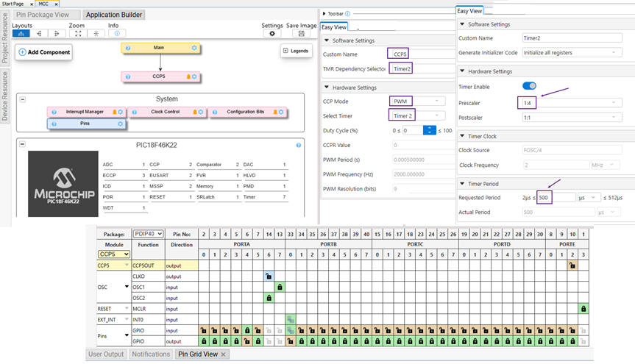
Task: Click the CLKO pin lock on PORTA
Action: point(269,276)
